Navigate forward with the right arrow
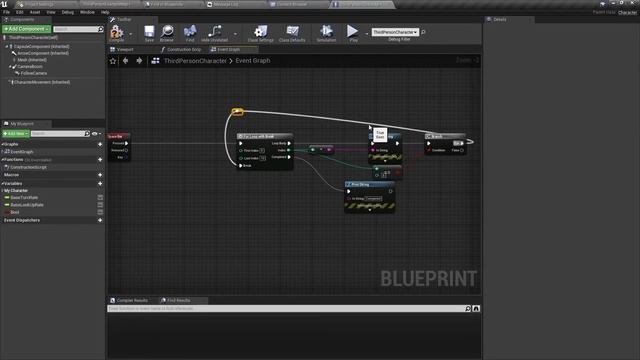 tap(139, 61)
